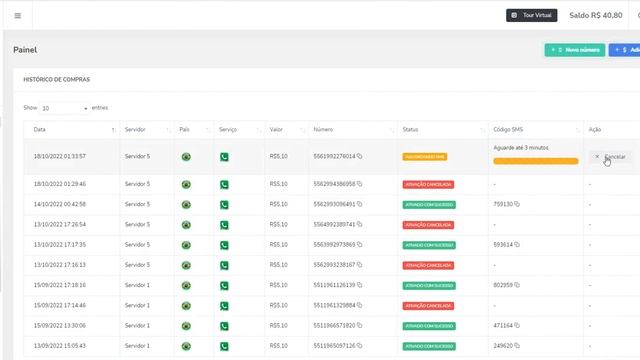Click the HISTÓRICO DE COMPRAS heading
Screen dimensions: 640x360
[x=56, y=79]
